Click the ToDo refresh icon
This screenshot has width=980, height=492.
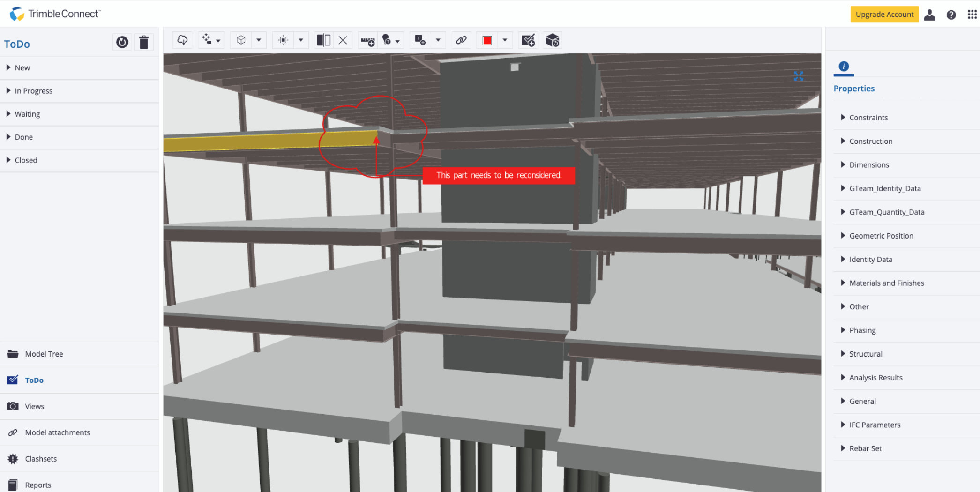[x=122, y=42]
